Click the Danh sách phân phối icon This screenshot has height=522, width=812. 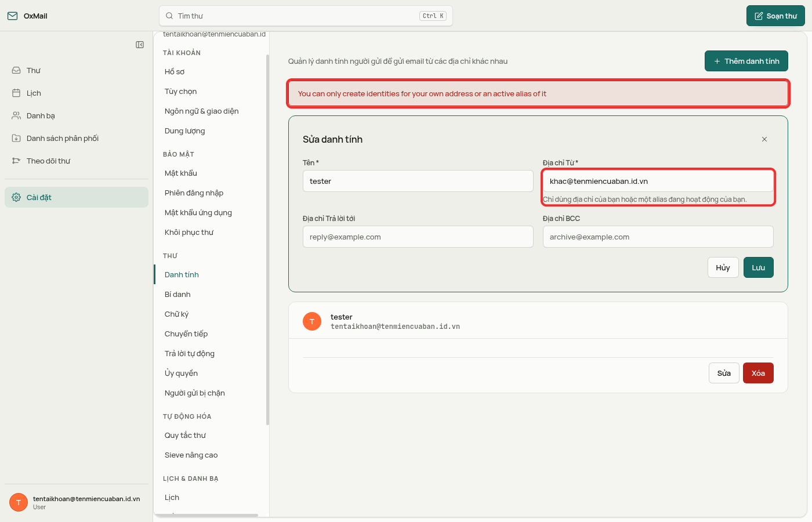click(16, 138)
